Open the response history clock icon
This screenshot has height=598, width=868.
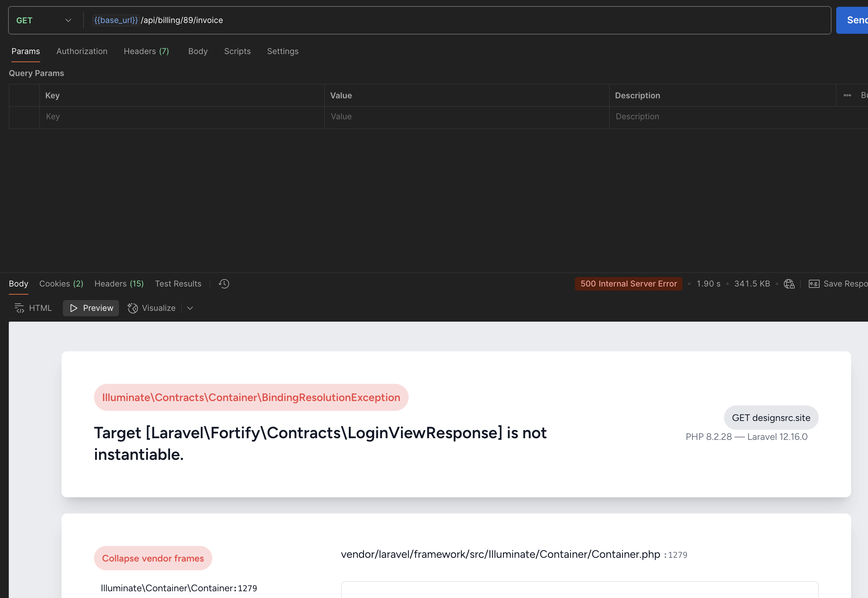coord(224,284)
